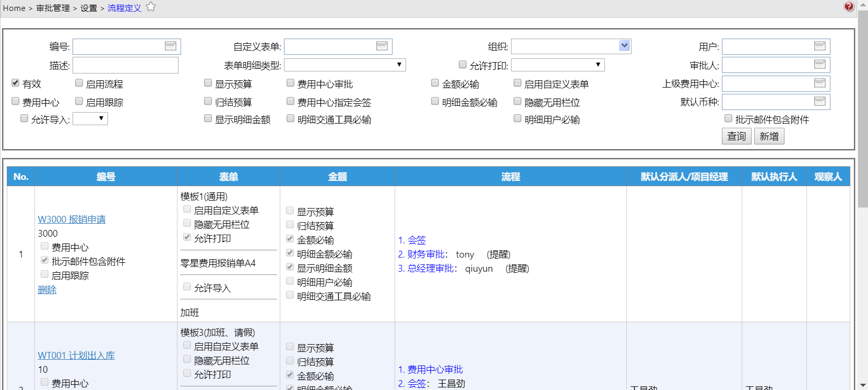Click the 查询 button

coord(737,136)
